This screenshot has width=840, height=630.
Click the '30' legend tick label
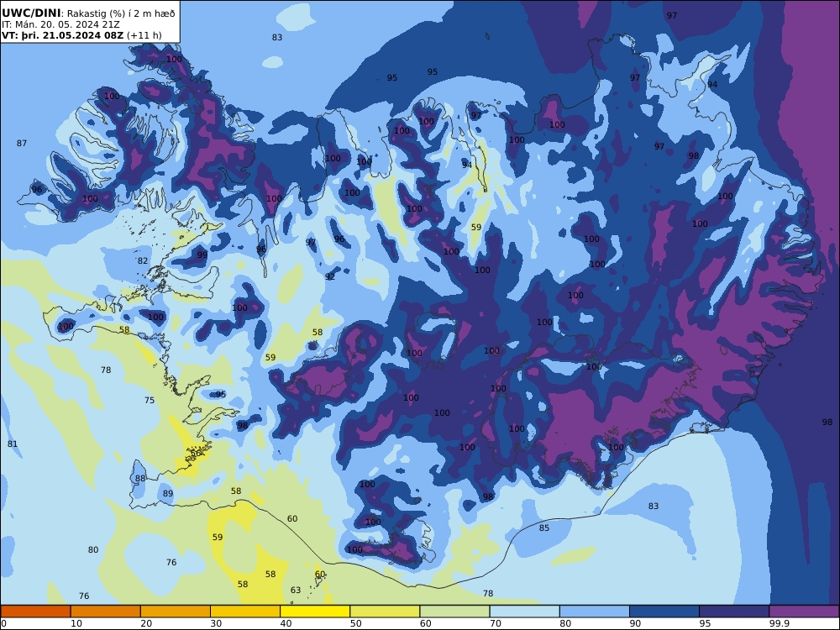click(x=217, y=623)
